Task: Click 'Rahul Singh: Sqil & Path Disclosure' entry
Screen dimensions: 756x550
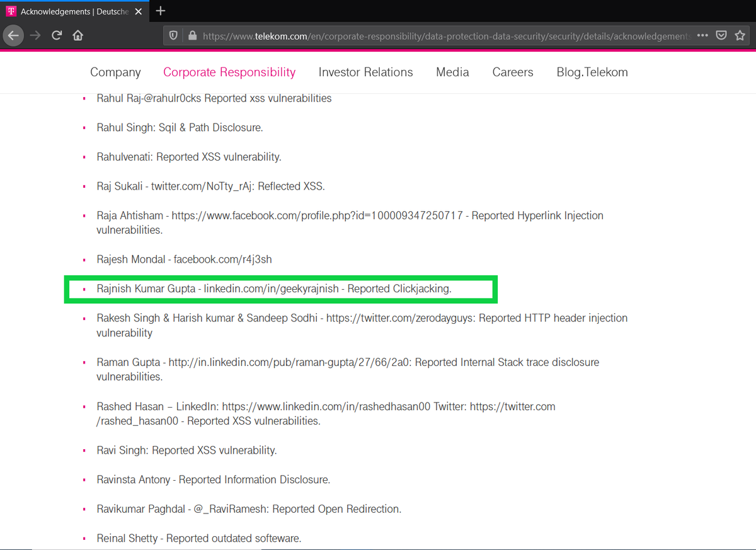Action: (x=180, y=127)
